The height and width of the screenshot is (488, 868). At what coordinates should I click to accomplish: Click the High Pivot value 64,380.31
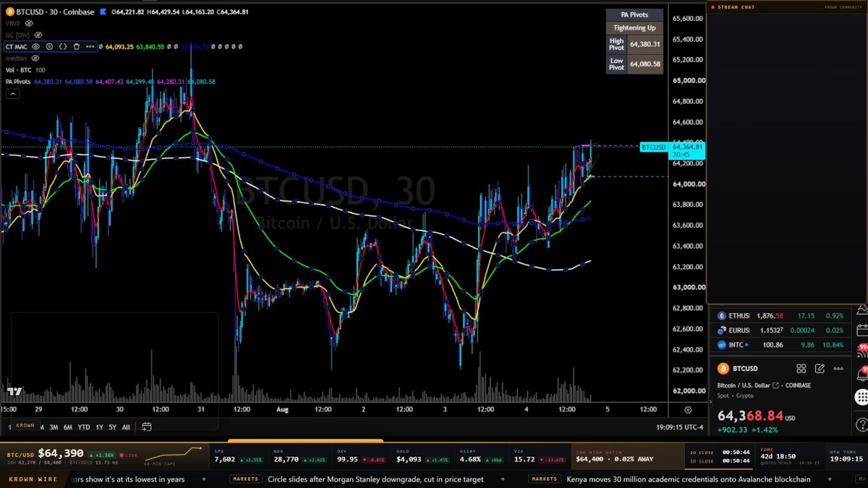pos(645,44)
